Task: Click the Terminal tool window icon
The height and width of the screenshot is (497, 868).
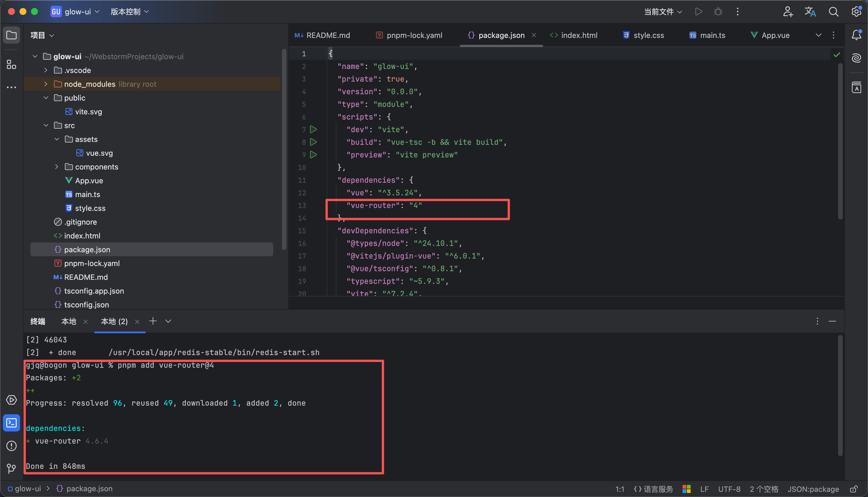Action: tap(11, 423)
